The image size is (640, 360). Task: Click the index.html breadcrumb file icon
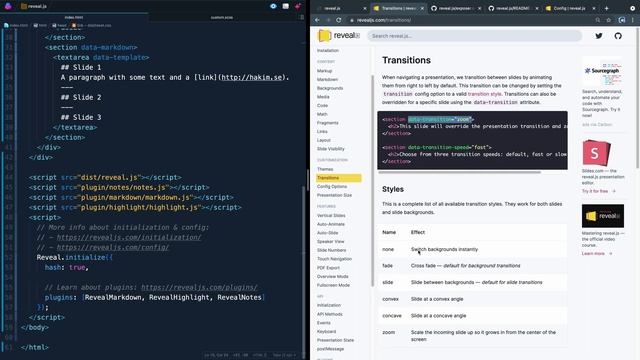click(6, 25)
